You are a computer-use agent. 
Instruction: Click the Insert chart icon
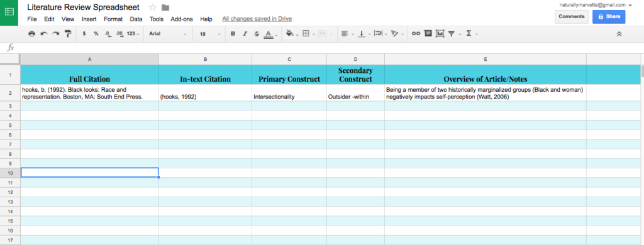click(440, 34)
